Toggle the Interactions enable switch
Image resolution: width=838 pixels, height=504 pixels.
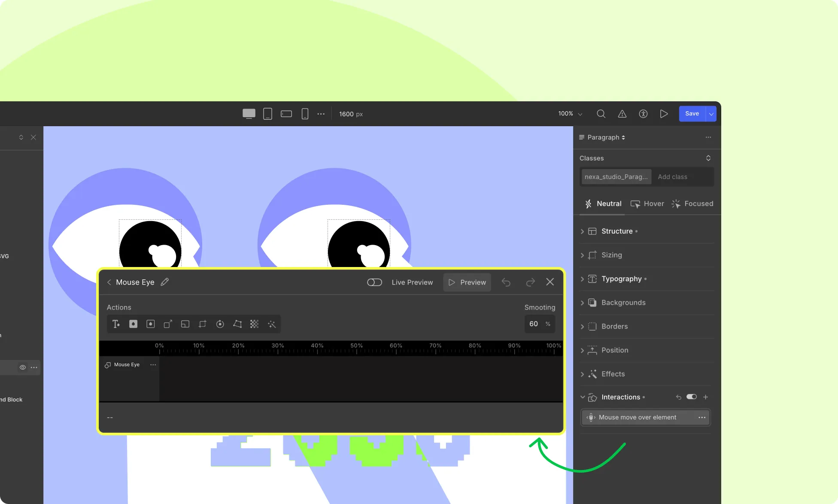pyautogui.click(x=692, y=397)
